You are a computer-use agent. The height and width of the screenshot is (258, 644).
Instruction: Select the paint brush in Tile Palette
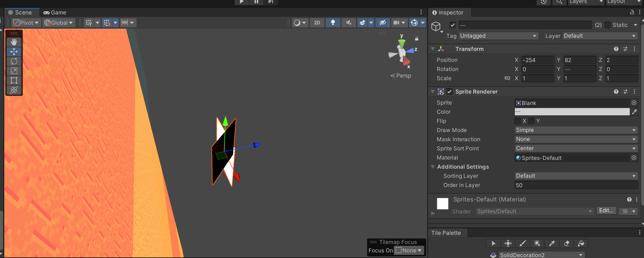(523, 243)
